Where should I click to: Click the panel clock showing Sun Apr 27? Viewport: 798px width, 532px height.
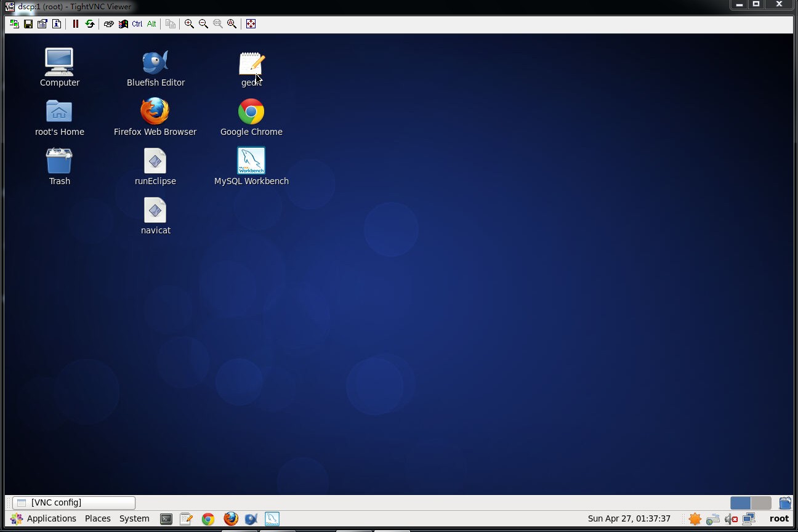tap(629, 518)
